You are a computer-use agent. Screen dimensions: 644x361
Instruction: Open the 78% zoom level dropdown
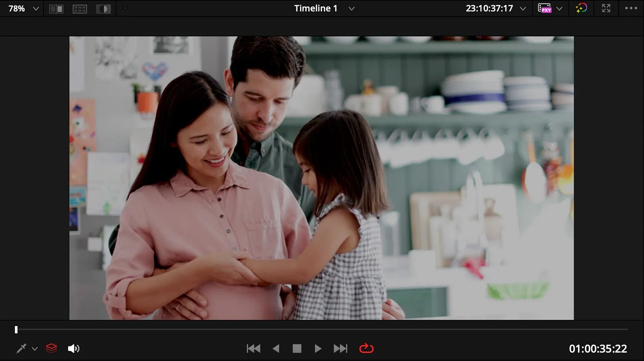click(x=24, y=8)
